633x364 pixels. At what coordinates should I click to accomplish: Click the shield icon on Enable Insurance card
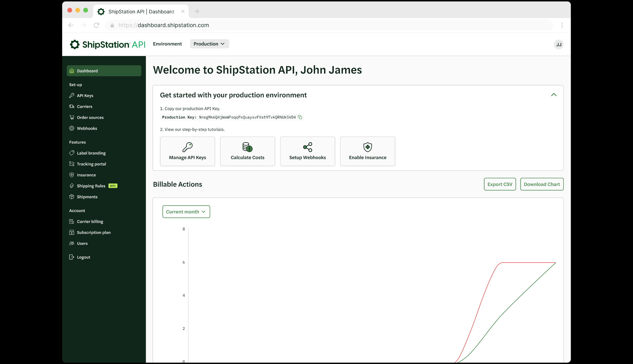(368, 147)
